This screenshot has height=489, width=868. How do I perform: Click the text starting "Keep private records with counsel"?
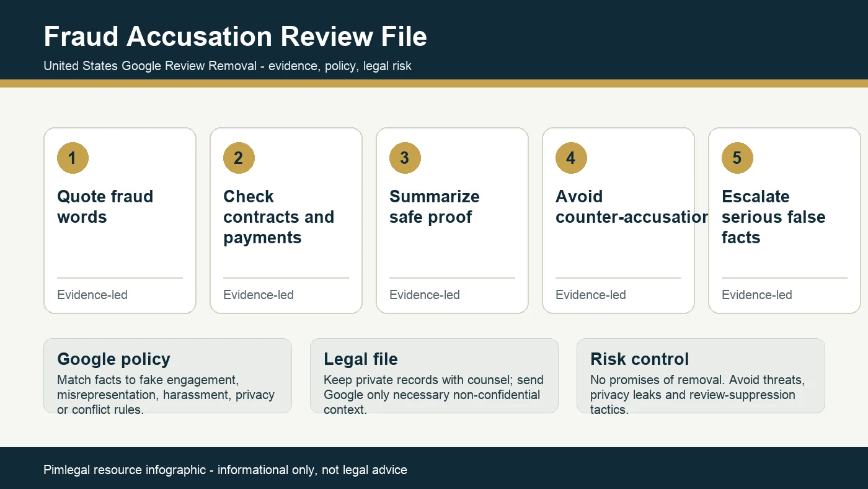[434, 395]
